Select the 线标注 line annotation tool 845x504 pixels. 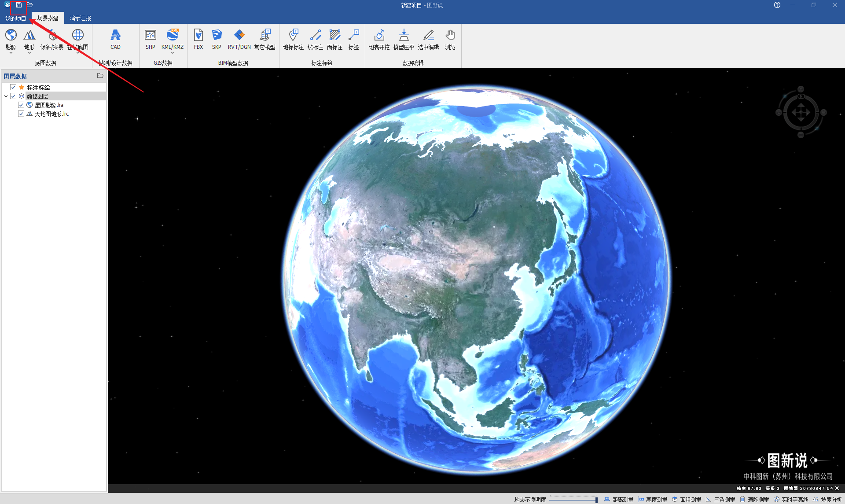click(315, 39)
